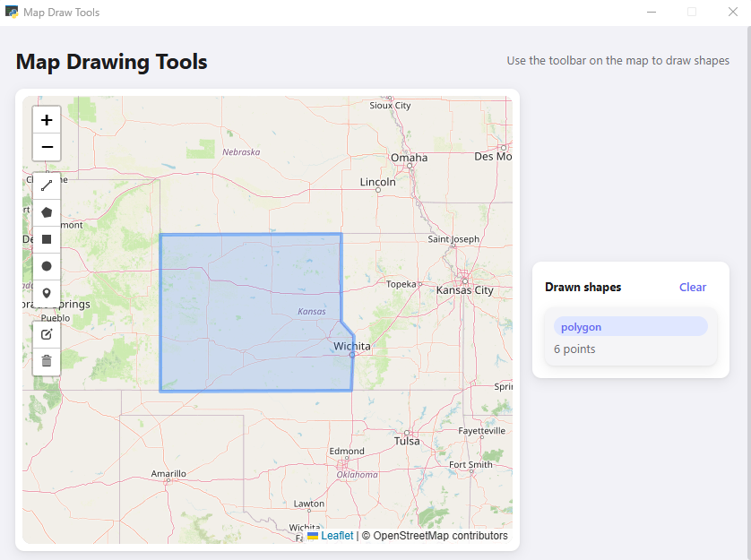Click the Lincoln city label
Screen dimensions: 751x560
point(378,182)
